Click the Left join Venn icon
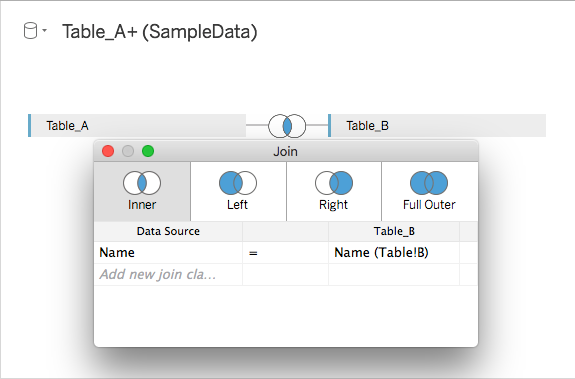The width and height of the screenshot is (575, 379). pos(238,183)
